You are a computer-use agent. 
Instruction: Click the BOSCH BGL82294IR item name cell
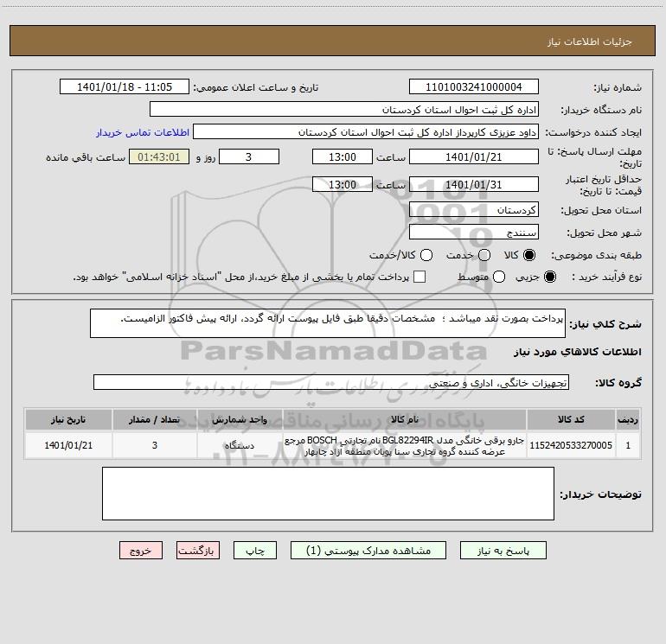pyautogui.click(x=405, y=445)
